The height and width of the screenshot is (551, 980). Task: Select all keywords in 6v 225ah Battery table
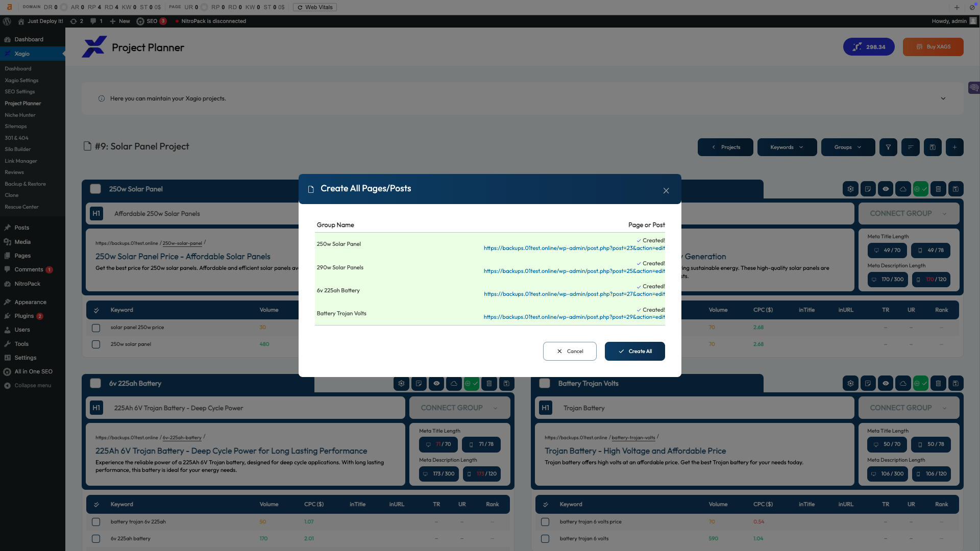coord(96,505)
